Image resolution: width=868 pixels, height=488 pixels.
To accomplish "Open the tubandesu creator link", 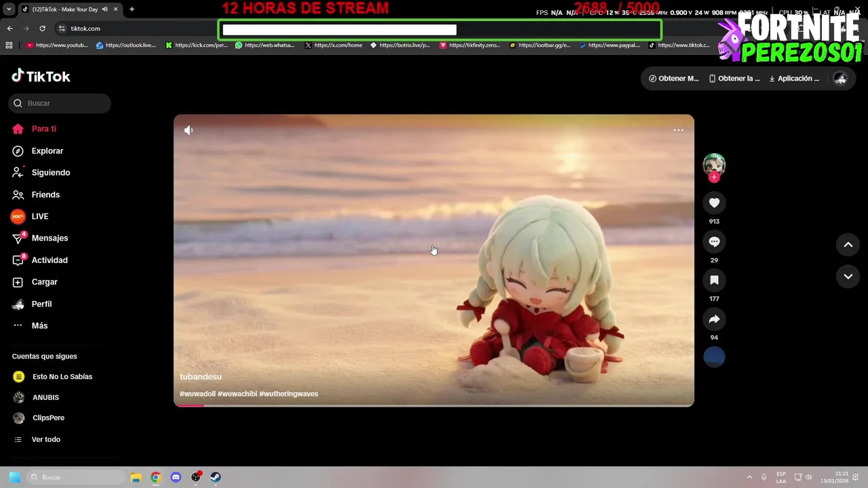I will (x=201, y=377).
